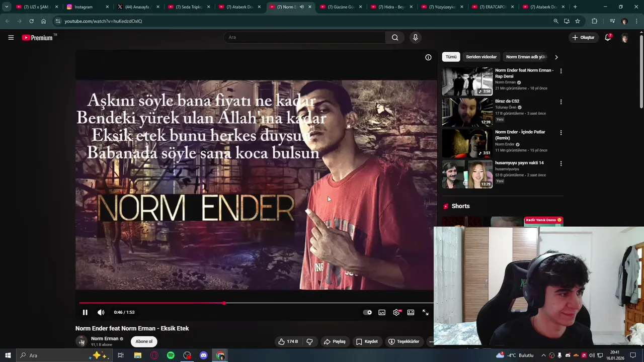Open a new browser tab
This screenshot has width=644, height=362.
575,7
